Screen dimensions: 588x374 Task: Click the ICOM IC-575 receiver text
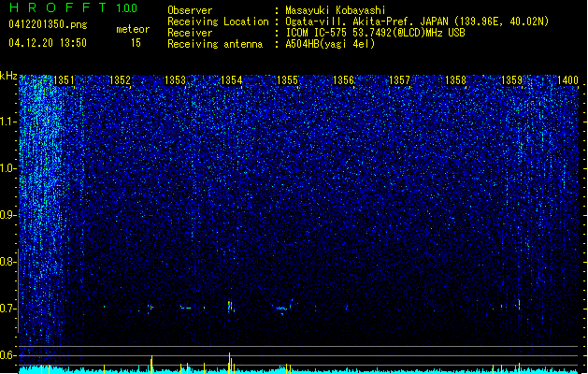click(x=375, y=33)
